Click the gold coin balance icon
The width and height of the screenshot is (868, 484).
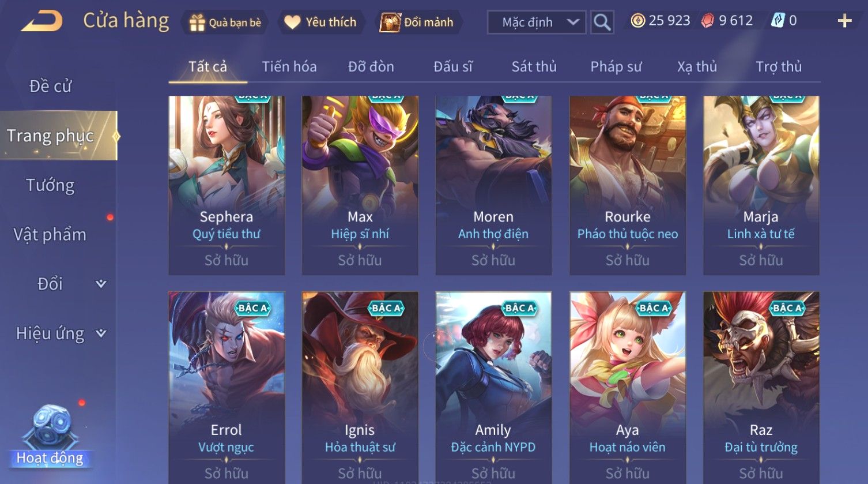coord(637,21)
